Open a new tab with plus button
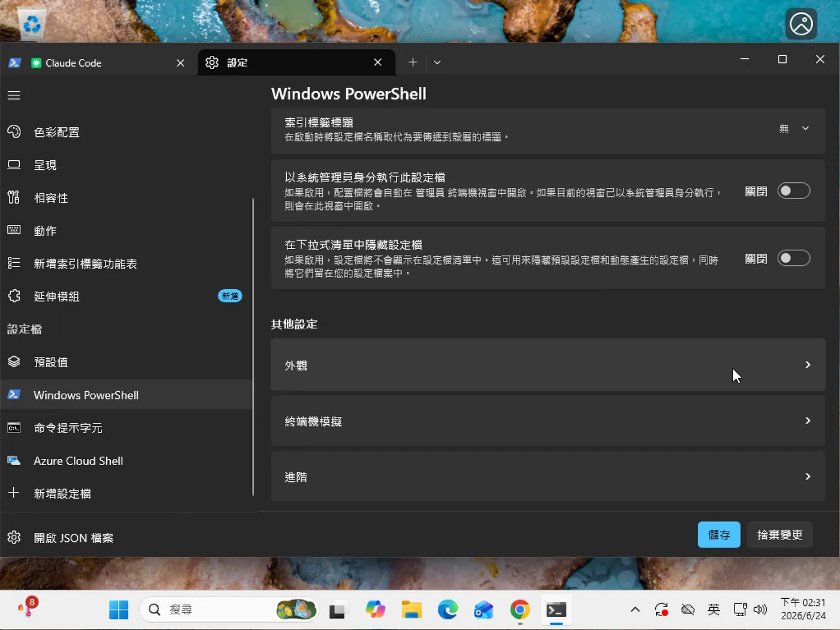 (x=413, y=62)
